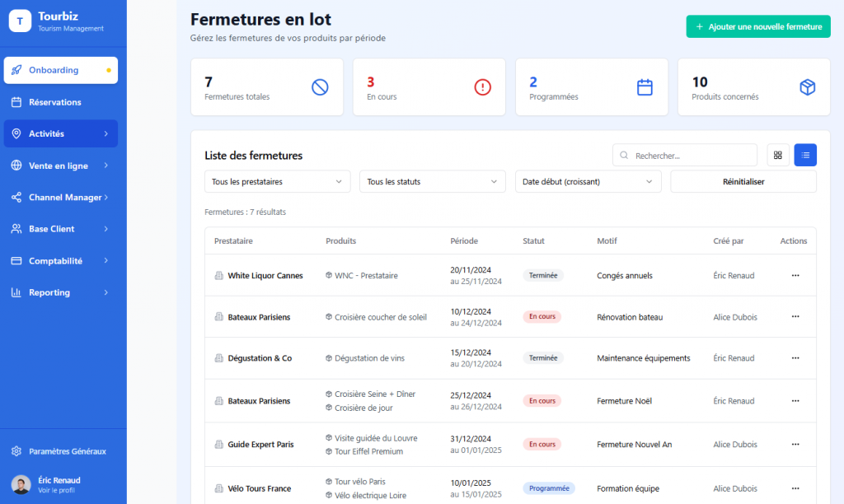This screenshot has height=504, width=844.
Task: Open the Date début sort dropdown
Action: click(588, 181)
